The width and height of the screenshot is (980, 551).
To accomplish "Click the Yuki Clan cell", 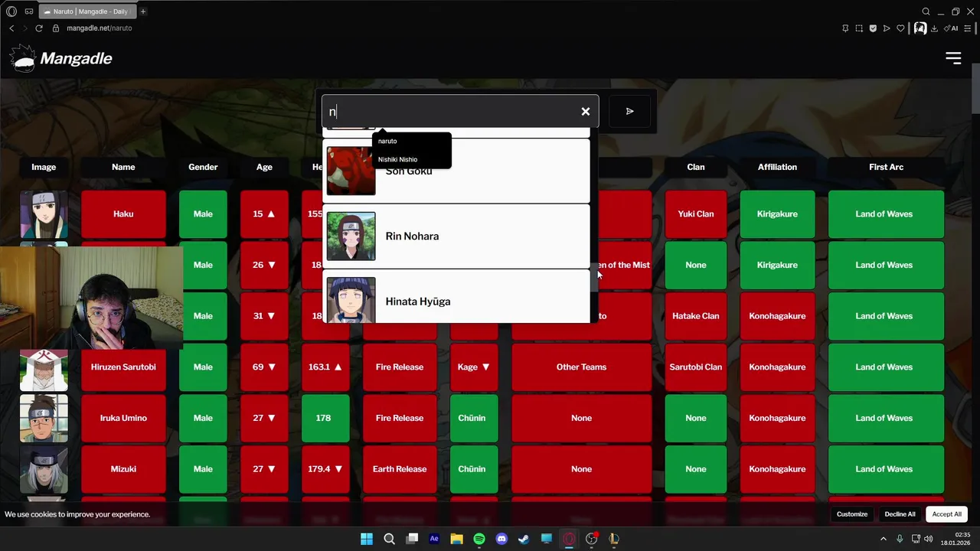I will point(696,214).
